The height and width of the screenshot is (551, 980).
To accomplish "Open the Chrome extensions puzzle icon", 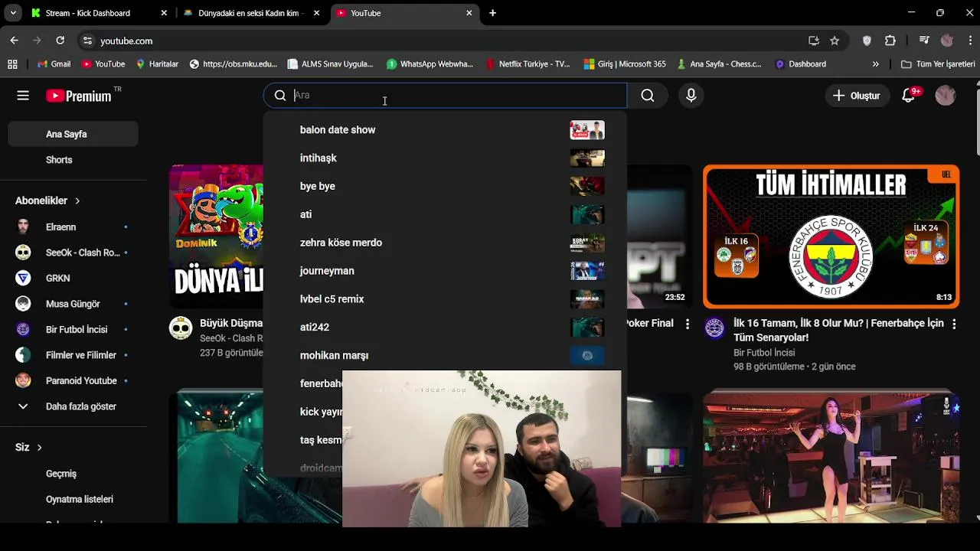I will pyautogui.click(x=890, y=41).
